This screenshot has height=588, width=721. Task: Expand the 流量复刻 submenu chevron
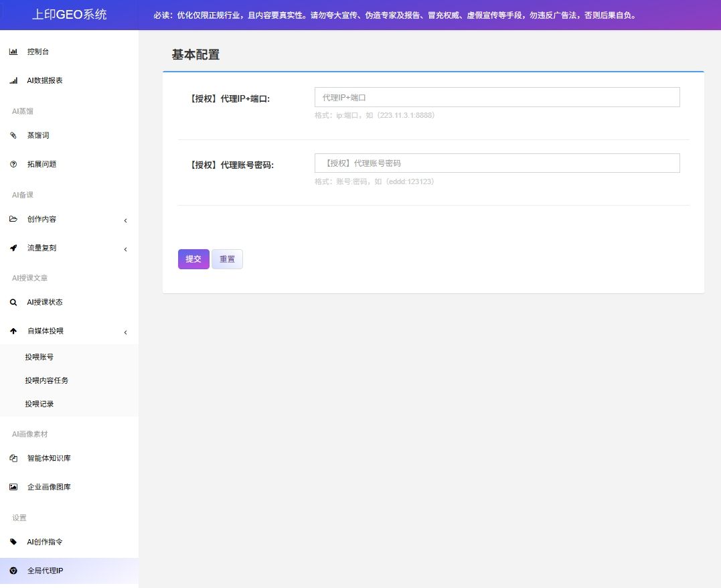(x=125, y=249)
